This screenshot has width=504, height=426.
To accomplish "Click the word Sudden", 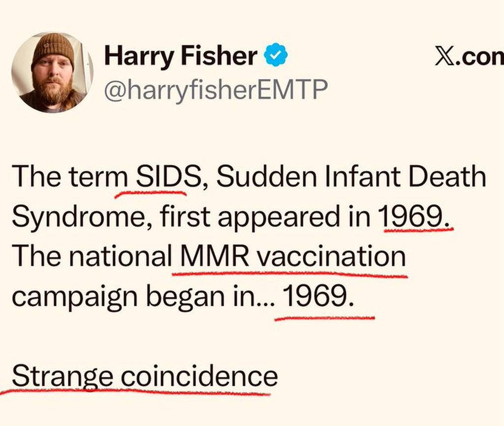I will 259,178.
